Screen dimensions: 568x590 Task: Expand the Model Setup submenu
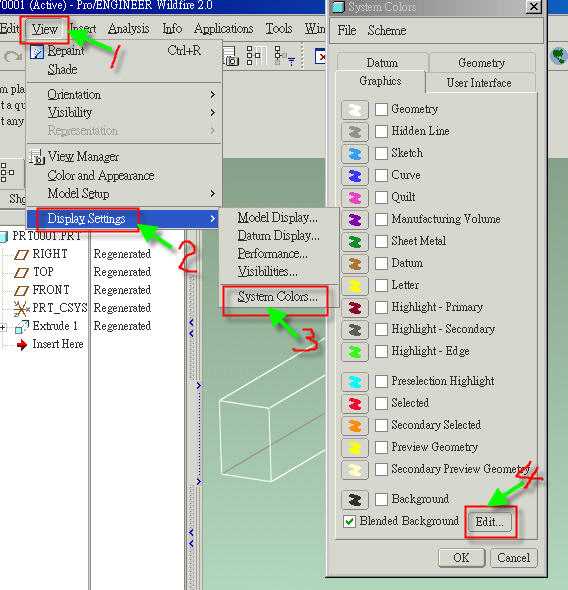(124, 193)
